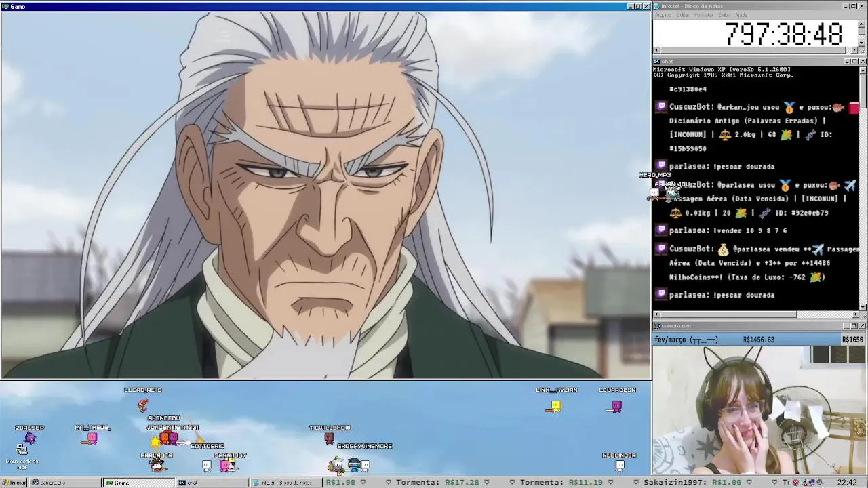This screenshot has height=488, width=868.
Task: Open info.txt Bloco de notas taskbar button
Action: click(285, 483)
